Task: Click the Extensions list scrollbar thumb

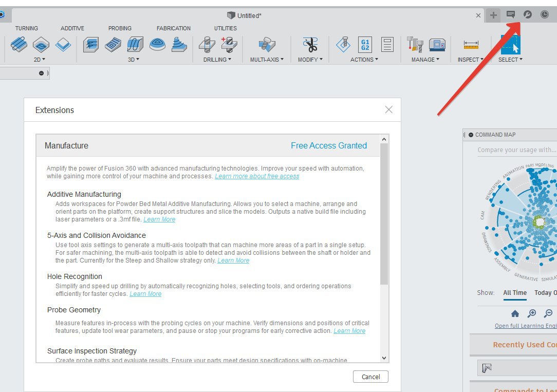Action: [384, 214]
